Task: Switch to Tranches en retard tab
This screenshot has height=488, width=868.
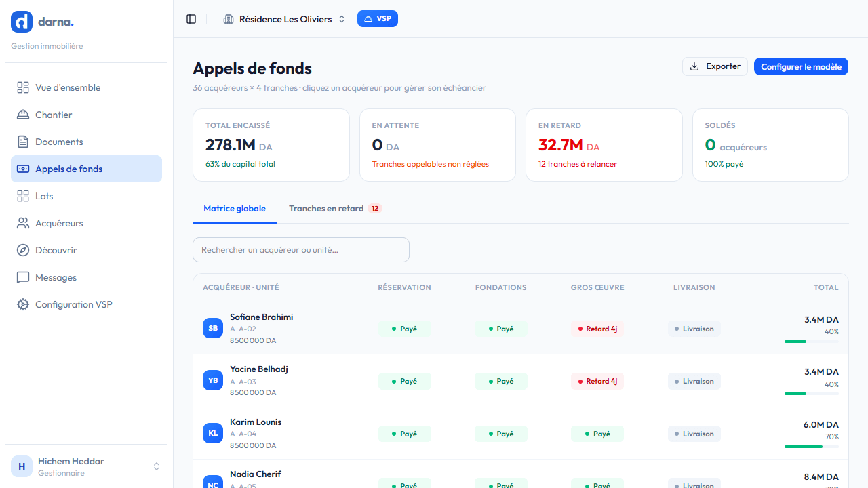Action: pyautogui.click(x=336, y=209)
